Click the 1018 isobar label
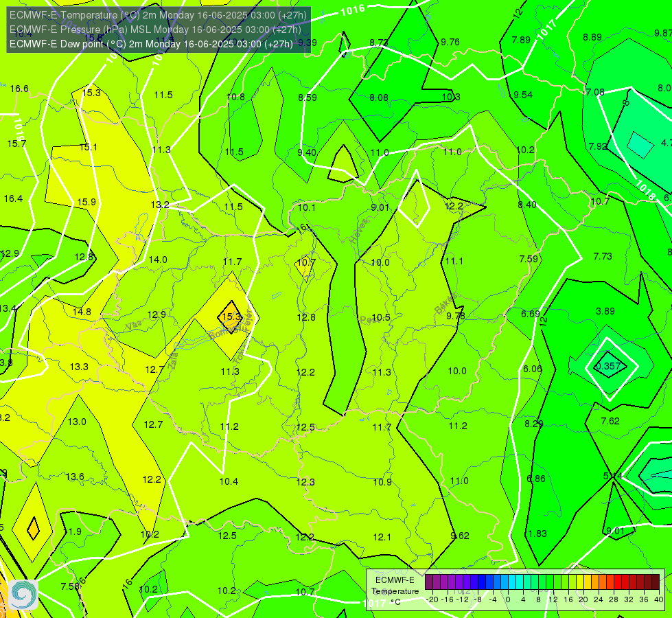The image size is (672, 618). click(645, 190)
